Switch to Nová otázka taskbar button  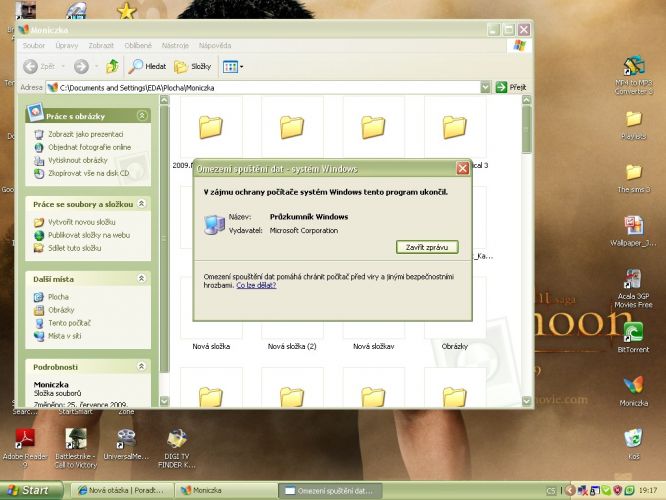(121, 491)
